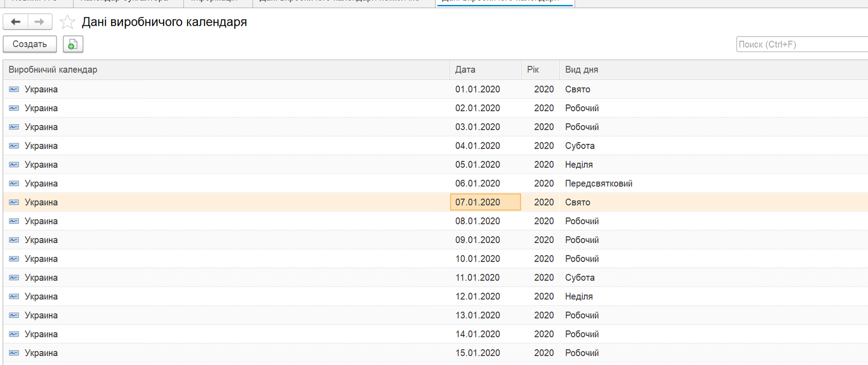Select the Передсвятковий day type cell
868x365 pixels.
point(599,183)
